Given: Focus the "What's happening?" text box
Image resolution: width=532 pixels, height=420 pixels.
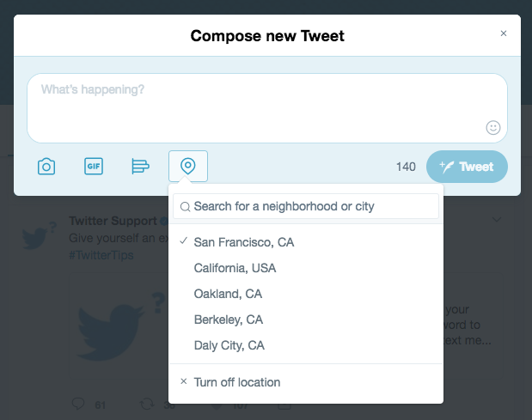Looking at the screenshot, I should coord(267,108).
